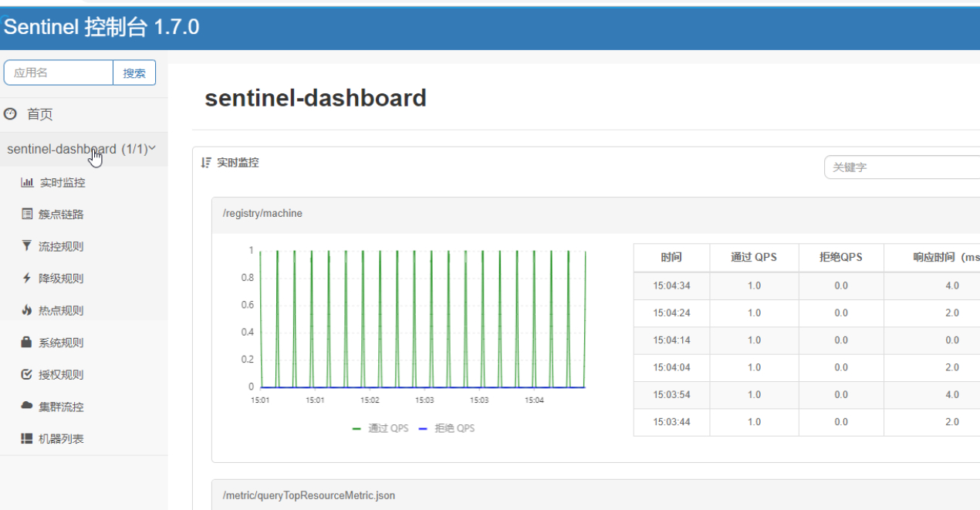Image resolution: width=980 pixels, height=510 pixels.
Task: Click the 15:04:34 time cell
Action: point(671,285)
